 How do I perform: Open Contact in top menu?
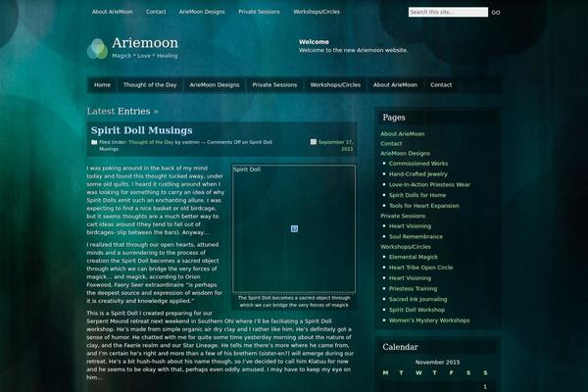156,12
